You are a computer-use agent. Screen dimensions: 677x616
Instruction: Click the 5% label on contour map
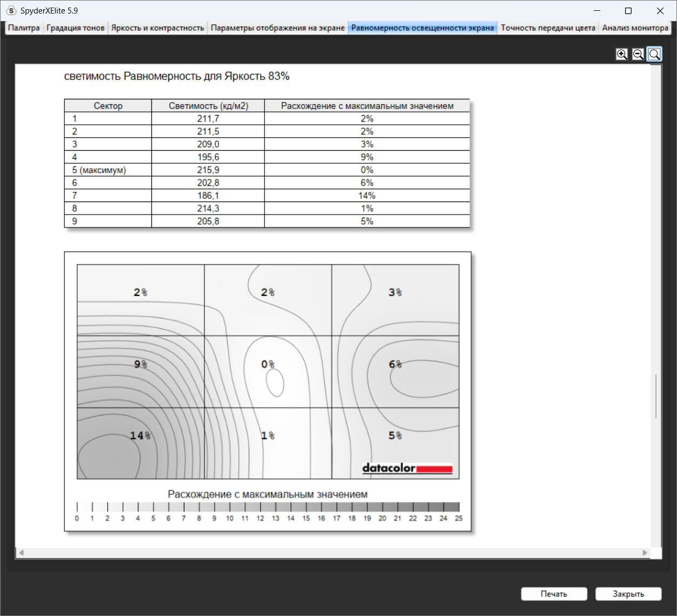395,436
